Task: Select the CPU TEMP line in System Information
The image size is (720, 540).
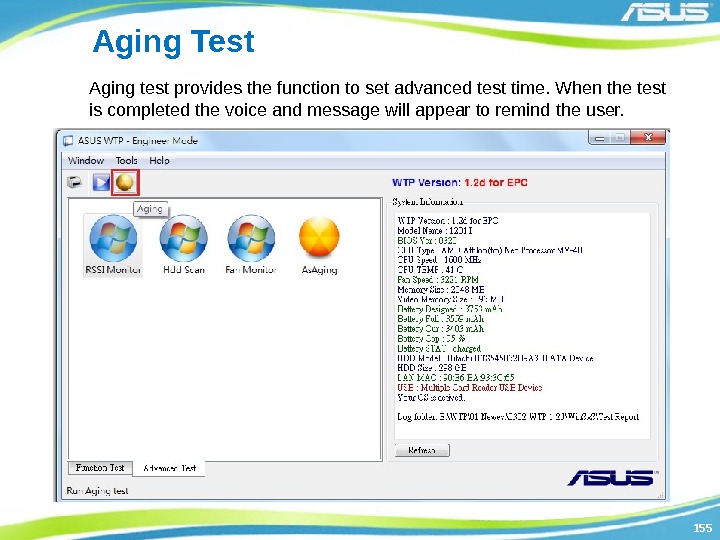Action: pyautogui.click(x=430, y=270)
